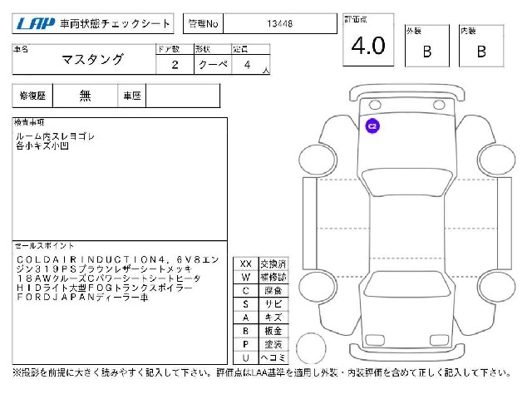
Task: Click the 管理No field showing 13448
Action: [280, 24]
